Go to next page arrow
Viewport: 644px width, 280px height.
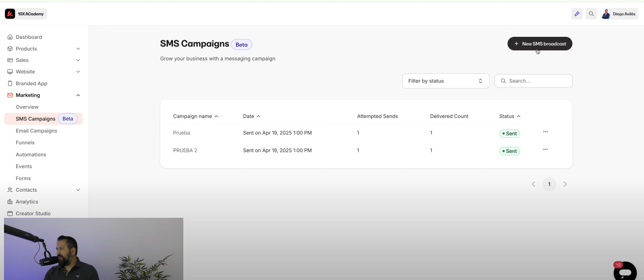(565, 184)
